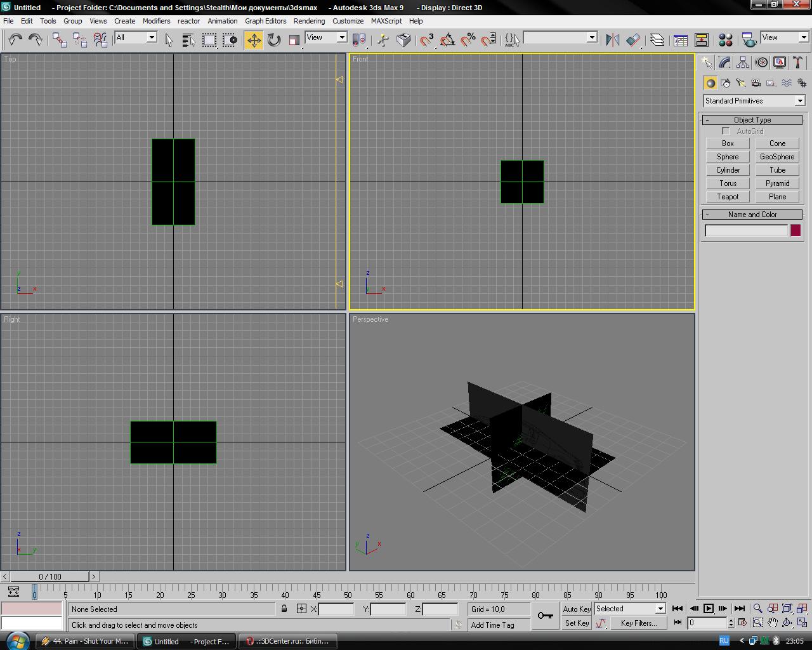Open the Select by Name dialog
Image resolution: width=812 pixels, height=650 pixels.
(188, 40)
